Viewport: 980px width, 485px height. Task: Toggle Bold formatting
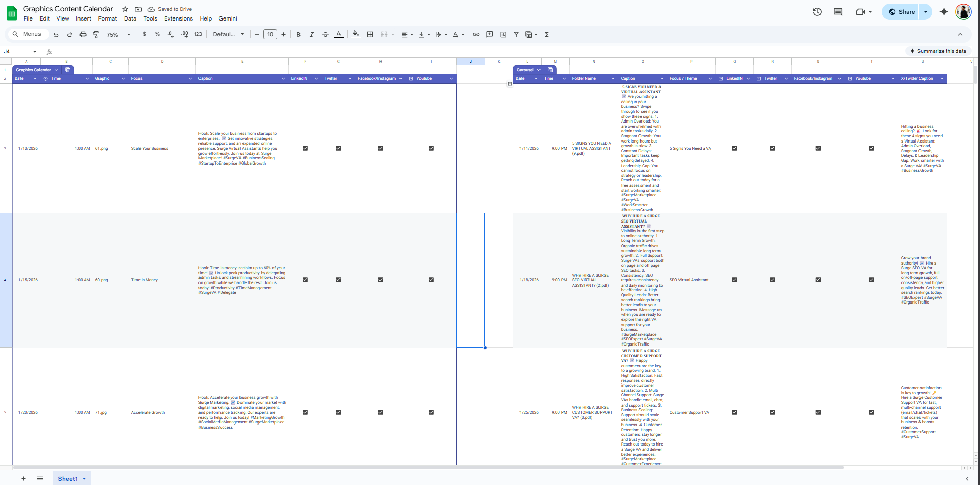click(x=298, y=35)
